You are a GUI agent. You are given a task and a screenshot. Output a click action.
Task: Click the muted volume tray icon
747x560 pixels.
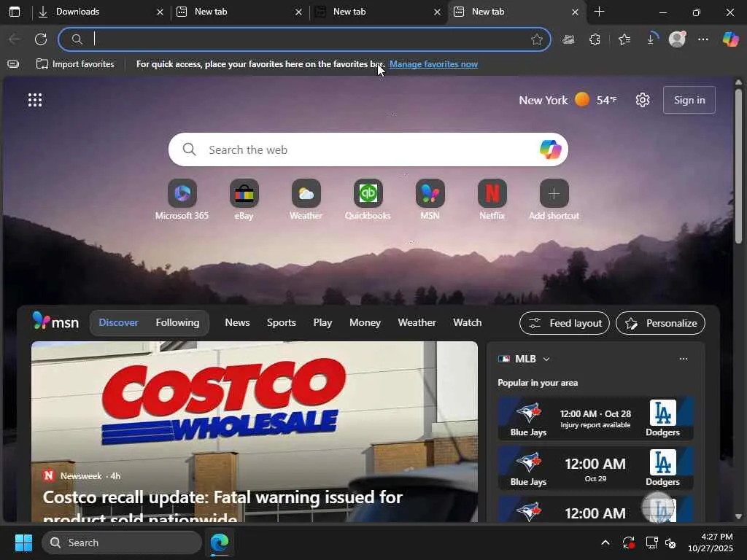click(671, 542)
